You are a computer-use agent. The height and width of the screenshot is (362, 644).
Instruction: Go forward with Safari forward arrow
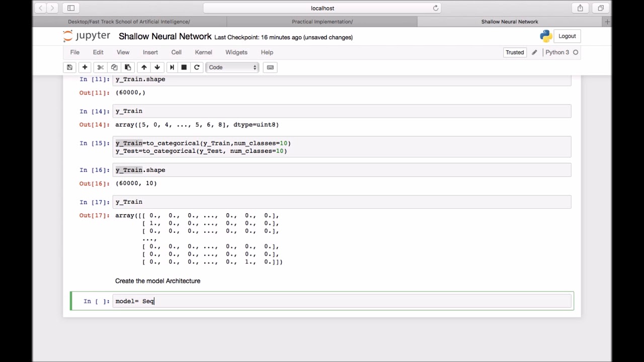(53, 8)
